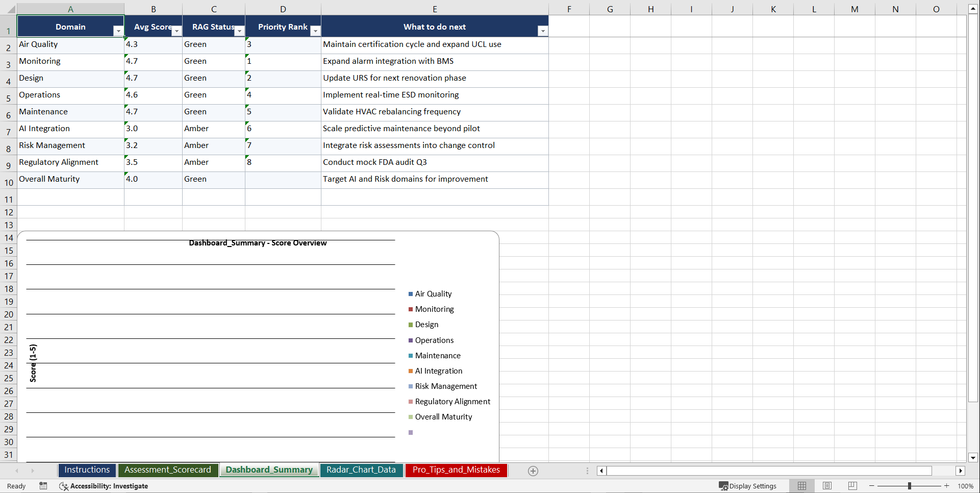Open the What to do next filter dropdown

pyautogui.click(x=543, y=31)
